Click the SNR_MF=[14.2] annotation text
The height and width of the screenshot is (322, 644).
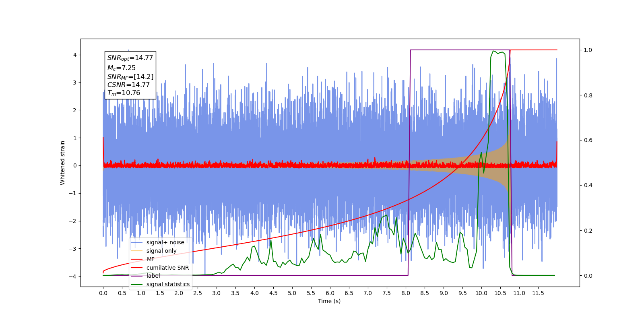click(x=130, y=76)
